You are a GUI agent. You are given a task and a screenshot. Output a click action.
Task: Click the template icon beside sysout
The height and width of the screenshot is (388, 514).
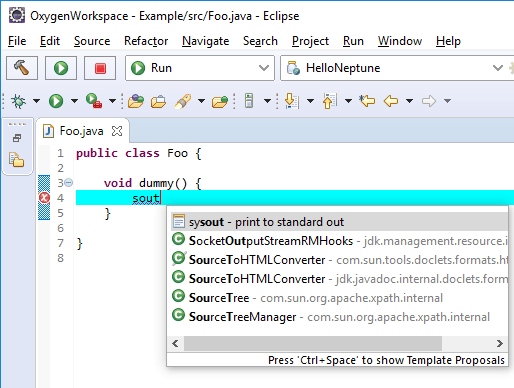pos(179,221)
